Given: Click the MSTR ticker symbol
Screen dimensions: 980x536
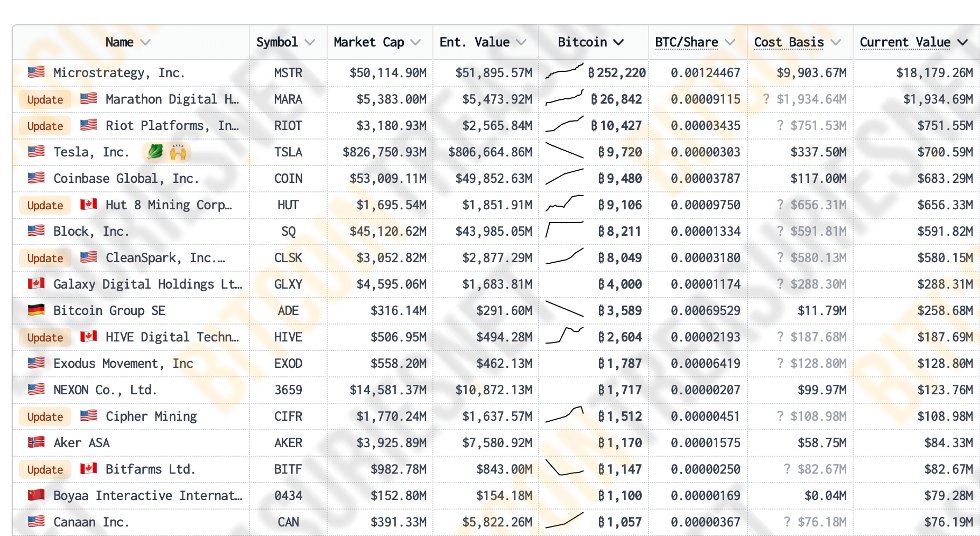Looking at the screenshot, I should click(288, 73).
